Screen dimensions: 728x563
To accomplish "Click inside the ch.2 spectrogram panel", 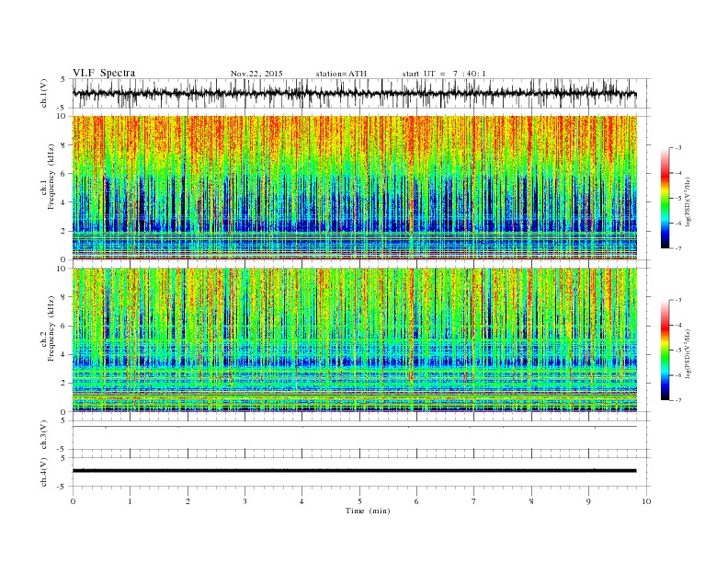I will click(355, 339).
